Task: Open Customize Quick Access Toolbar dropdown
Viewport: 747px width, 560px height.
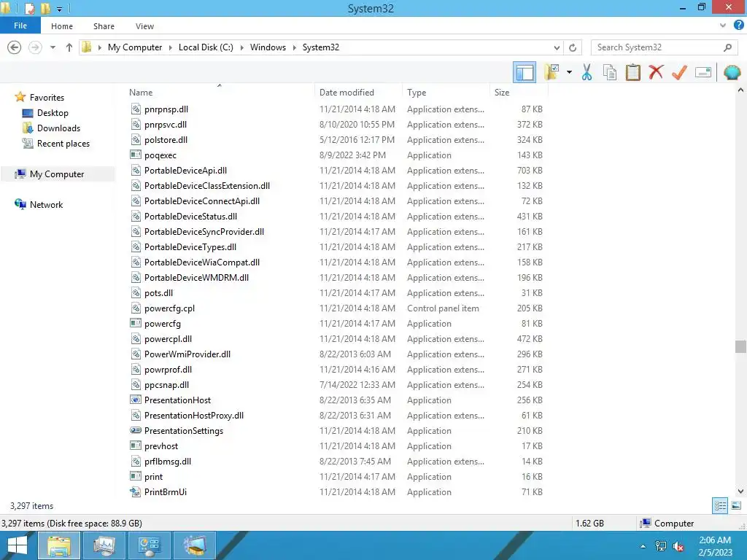Action: pyautogui.click(x=60, y=9)
